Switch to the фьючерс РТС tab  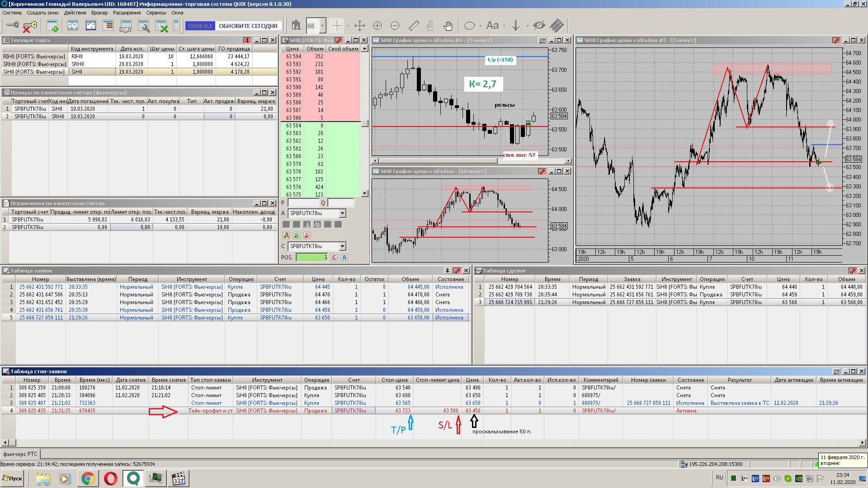[x=20, y=454]
